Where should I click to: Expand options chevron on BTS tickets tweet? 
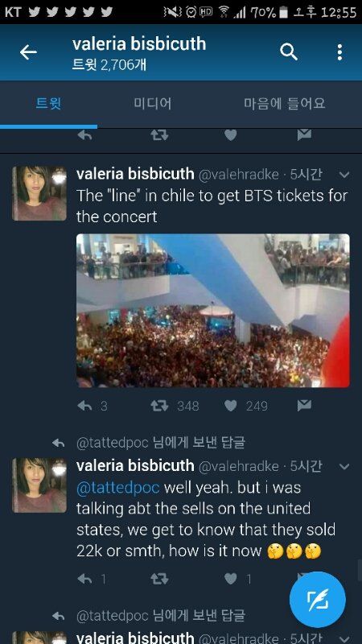[344, 175]
